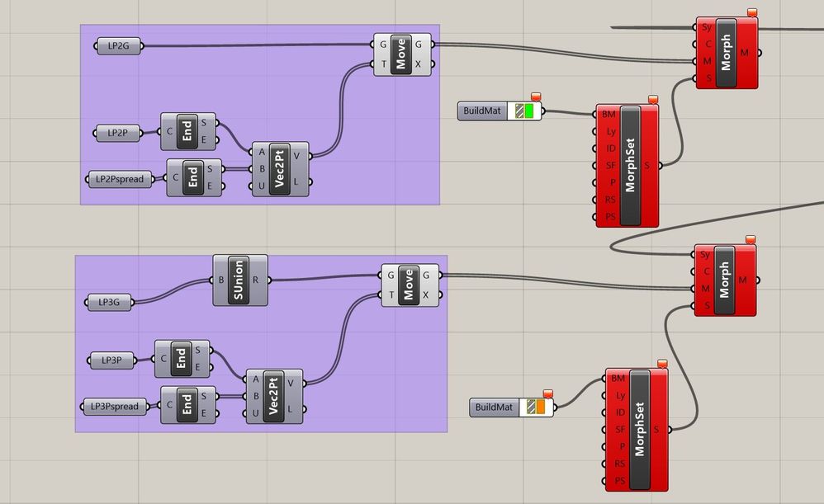Click the warning balloon above the orange BuildMat
Viewport: 824px width, 504px height.
[548, 393]
